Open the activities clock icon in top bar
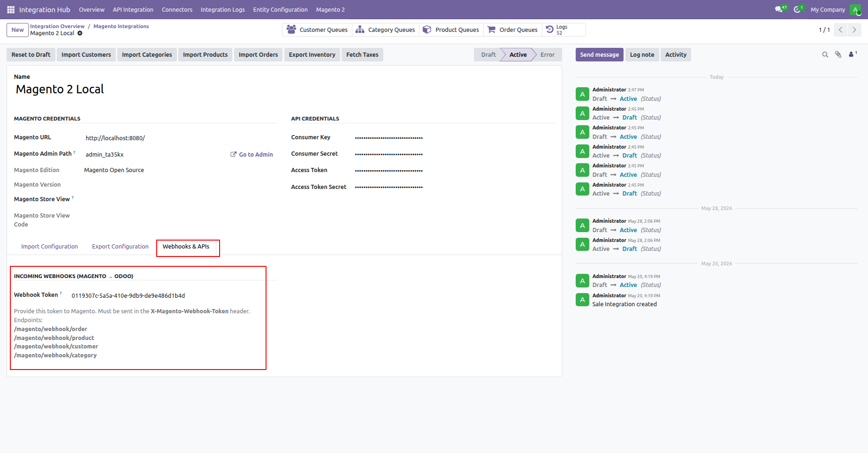The image size is (868, 453). pos(797,9)
